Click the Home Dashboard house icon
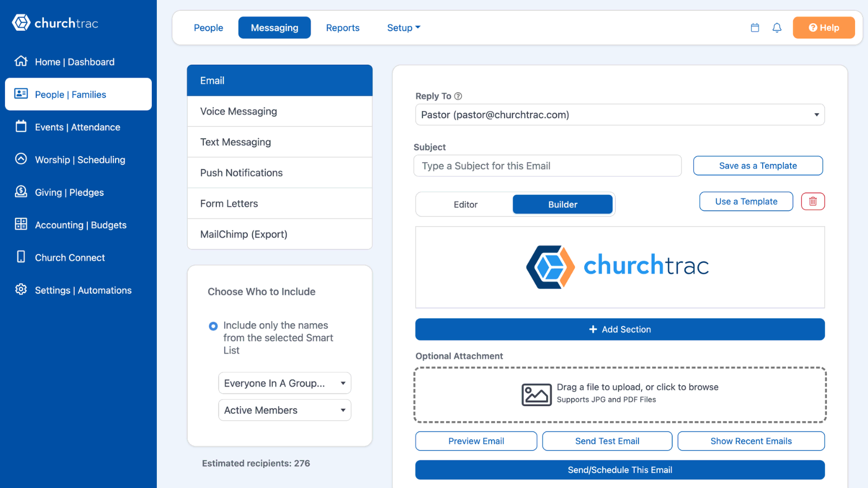 21,61
